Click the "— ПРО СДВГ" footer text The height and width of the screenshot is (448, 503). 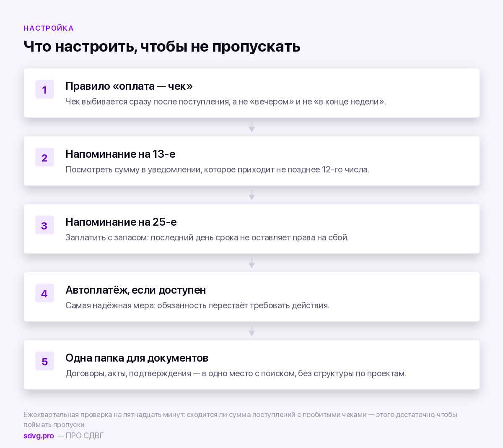pos(80,436)
